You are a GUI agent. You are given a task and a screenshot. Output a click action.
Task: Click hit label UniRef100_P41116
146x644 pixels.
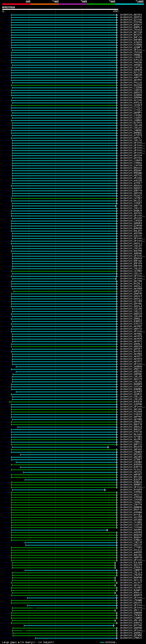131,82
